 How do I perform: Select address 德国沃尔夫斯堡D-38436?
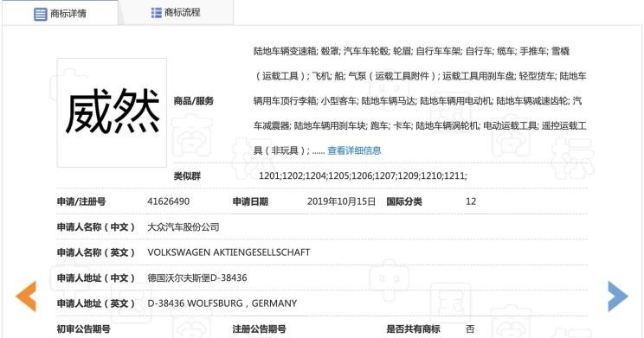point(197,277)
